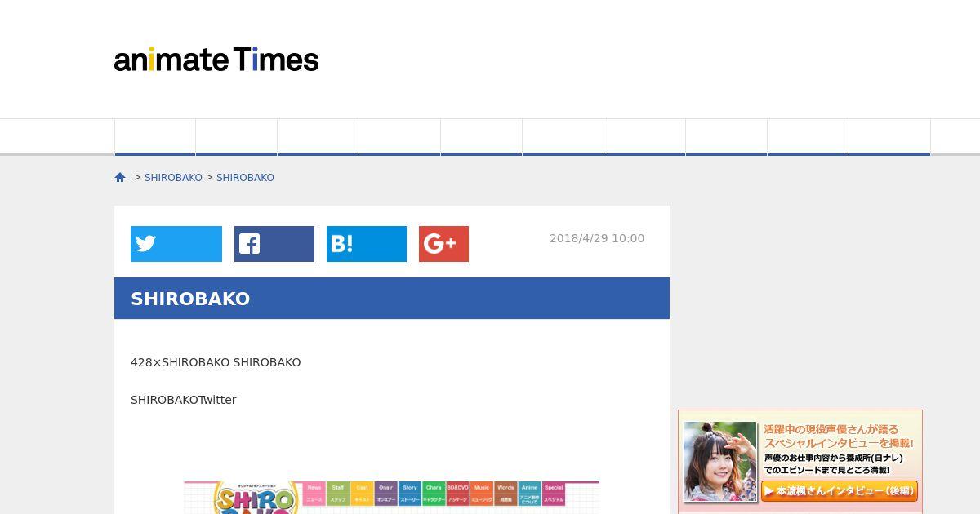
Task: Open the スペシャルインタビュー ad banner text
Action: click(x=839, y=436)
